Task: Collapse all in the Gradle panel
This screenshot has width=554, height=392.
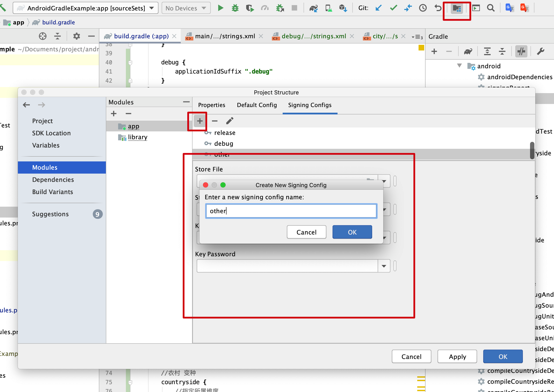Action: pos(502,51)
